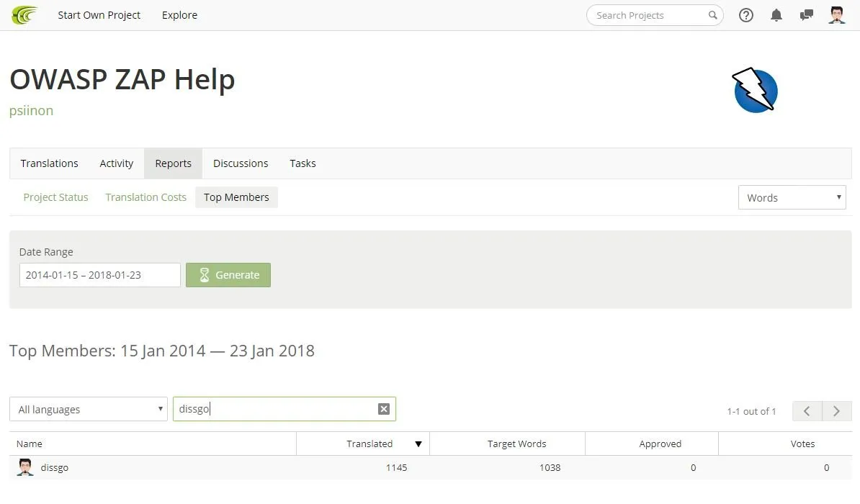
Task: Open the Words unit dropdown
Action: coord(792,197)
